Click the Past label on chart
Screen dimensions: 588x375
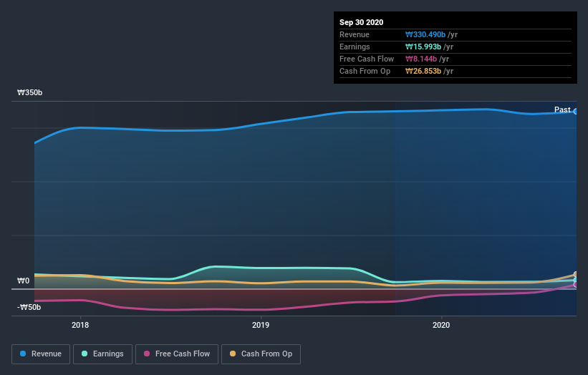click(562, 109)
